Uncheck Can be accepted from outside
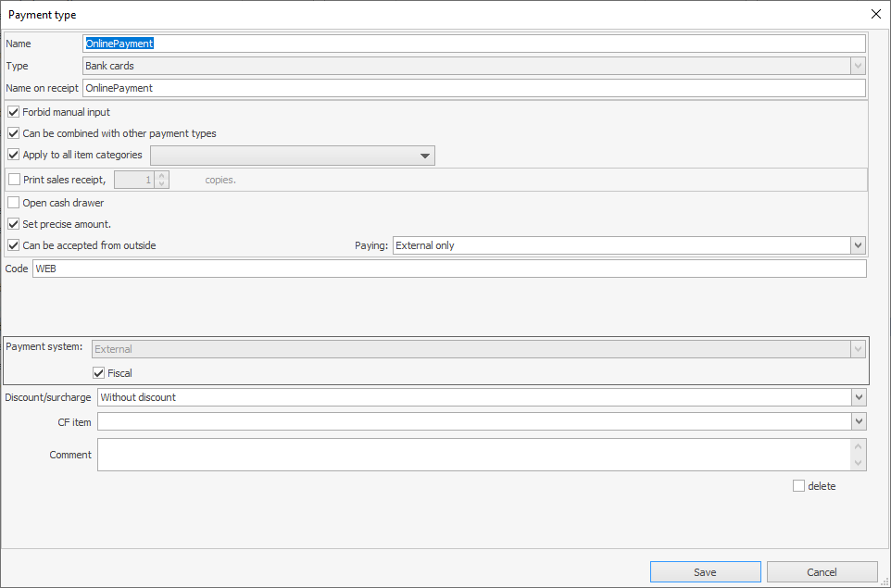The width and height of the screenshot is (891, 588). [x=13, y=245]
